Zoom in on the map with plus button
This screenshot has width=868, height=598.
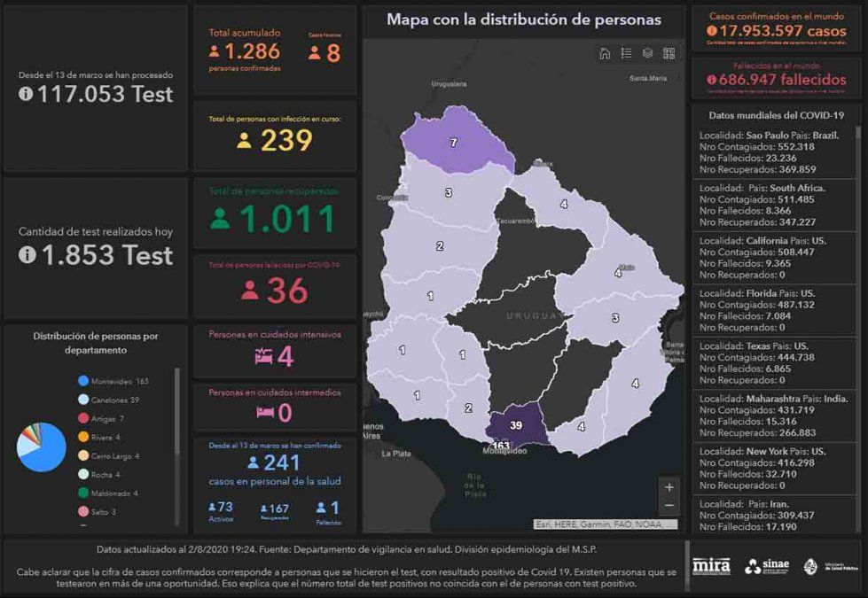pyautogui.click(x=669, y=487)
